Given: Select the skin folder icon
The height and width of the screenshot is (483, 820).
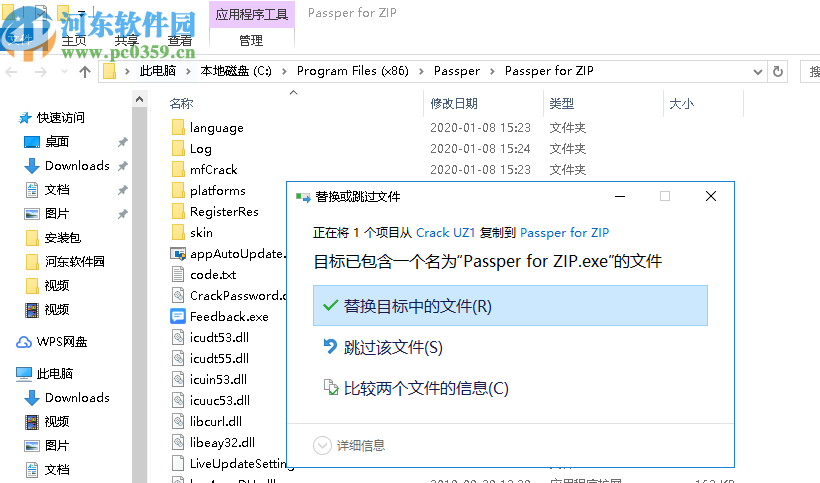Looking at the screenshot, I should click(x=178, y=232).
